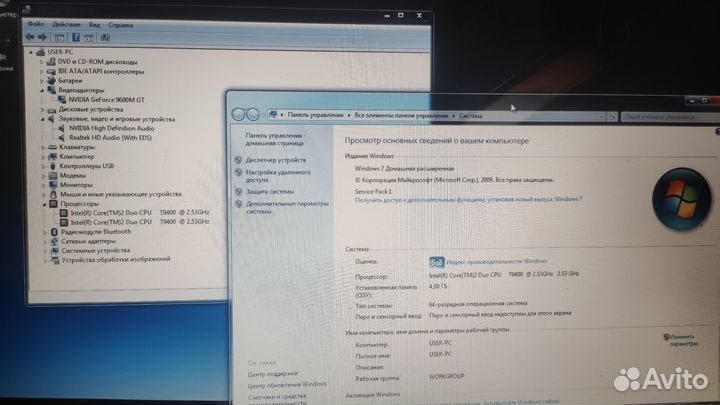
Task: Click the DVD drive category icon
Action: pyautogui.click(x=51, y=62)
